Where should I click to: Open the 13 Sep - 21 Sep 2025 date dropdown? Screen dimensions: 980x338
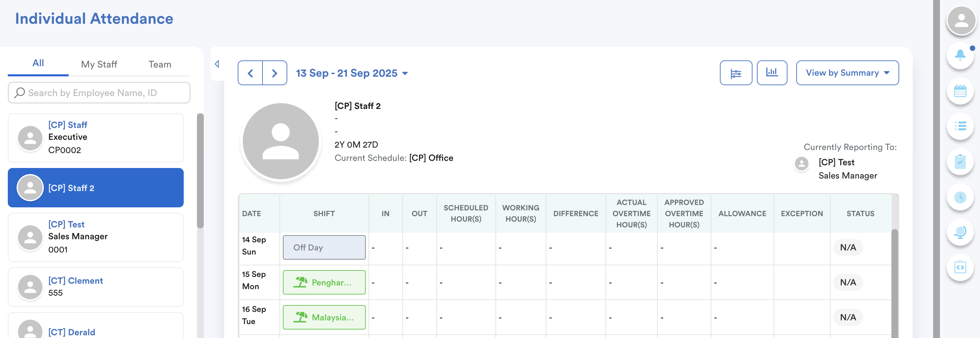point(352,73)
